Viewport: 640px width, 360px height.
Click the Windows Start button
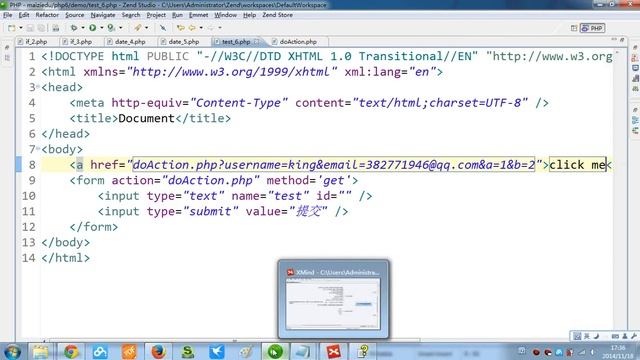pos(13,351)
